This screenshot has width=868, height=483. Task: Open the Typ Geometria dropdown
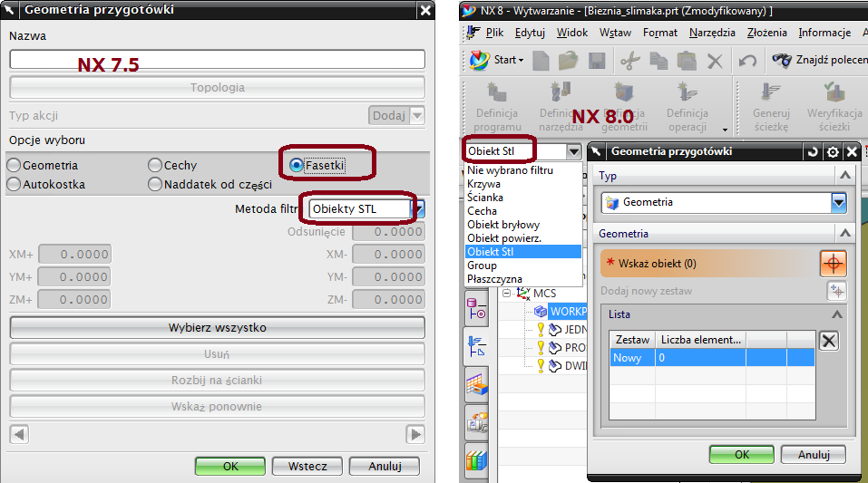click(x=839, y=202)
